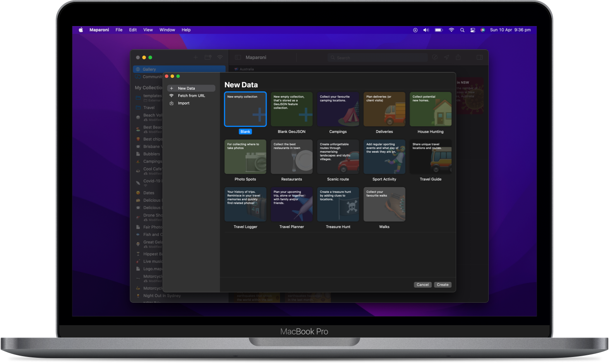Click the Siri icon in menu bar

483,30
